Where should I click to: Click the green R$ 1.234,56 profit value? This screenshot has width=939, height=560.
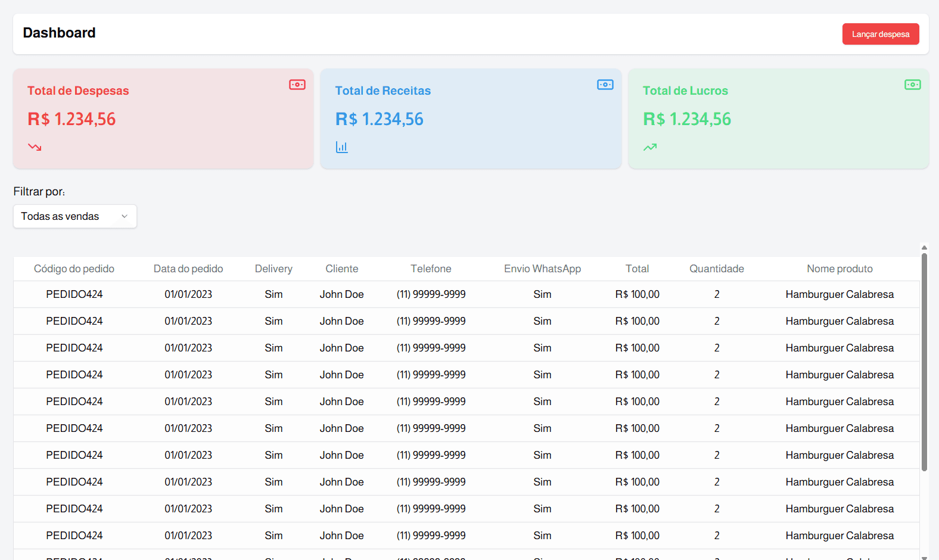pyautogui.click(x=687, y=119)
